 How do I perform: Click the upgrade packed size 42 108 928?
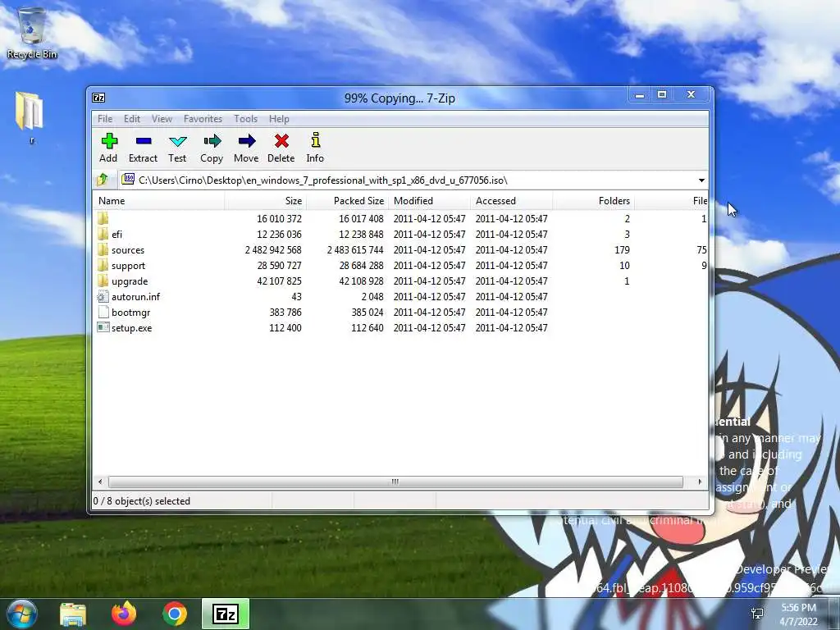361,281
